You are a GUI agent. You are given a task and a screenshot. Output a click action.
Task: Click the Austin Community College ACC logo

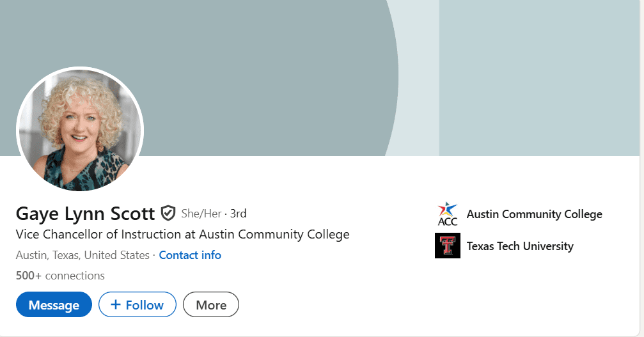[x=447, y=214]
